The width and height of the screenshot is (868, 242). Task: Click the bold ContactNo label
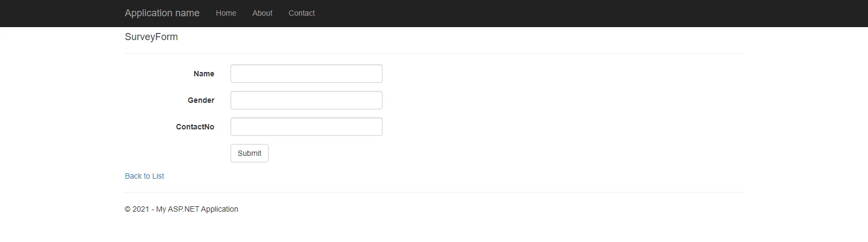pos(195,127)
